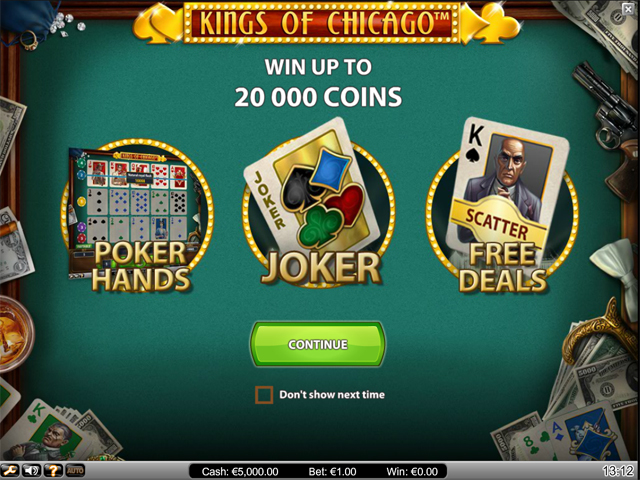Click the 20 000 COINS headline

click(x=318, y=97)
